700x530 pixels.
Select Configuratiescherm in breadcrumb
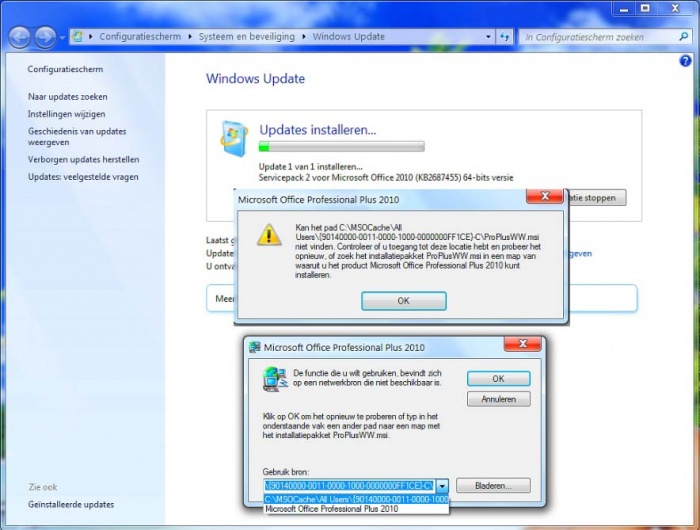tap(140, 37)
